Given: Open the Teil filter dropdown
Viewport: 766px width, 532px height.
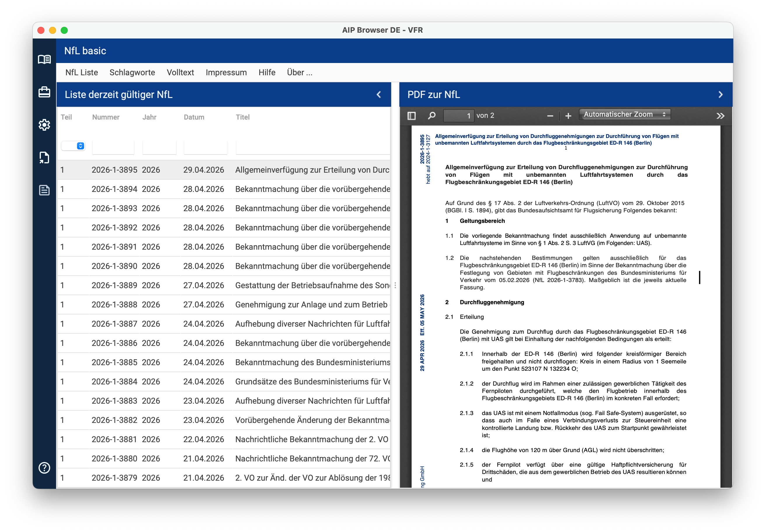Looking at the screenshot, I should 73,146.
